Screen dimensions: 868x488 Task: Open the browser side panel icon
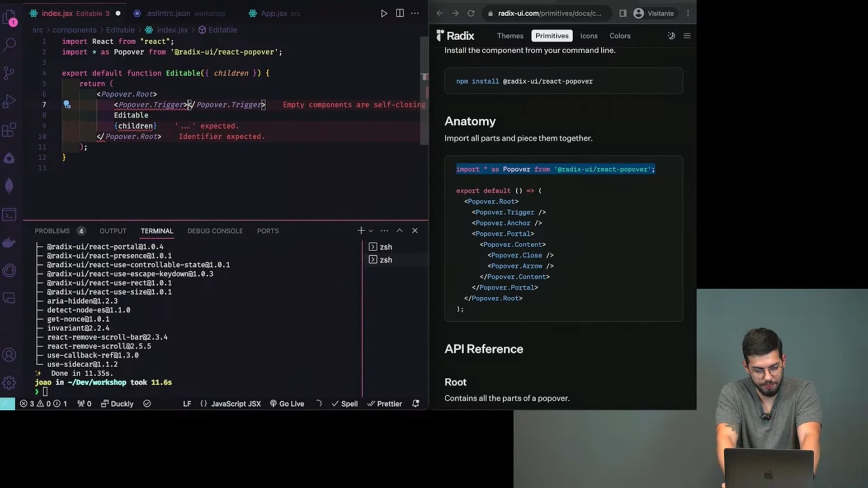623,14
